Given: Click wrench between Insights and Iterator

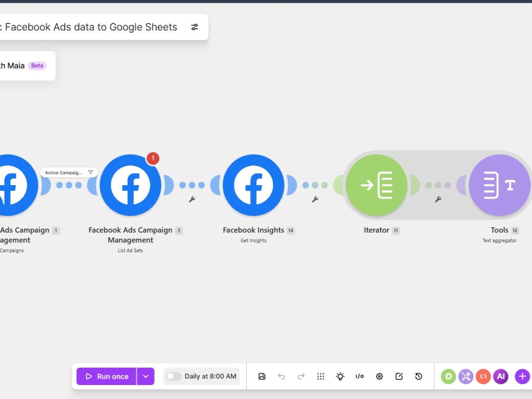Looking at the screenshot, I should [x=315, y=199].
